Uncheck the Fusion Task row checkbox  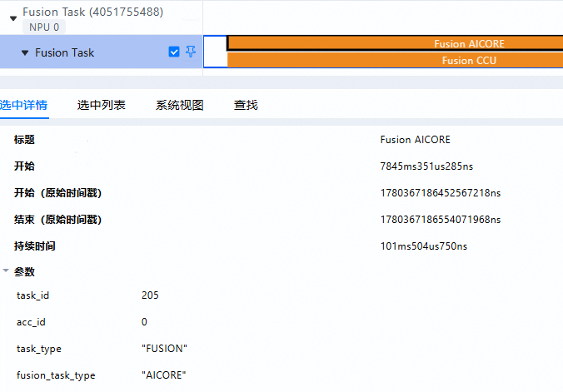click(x=174, y=52)
